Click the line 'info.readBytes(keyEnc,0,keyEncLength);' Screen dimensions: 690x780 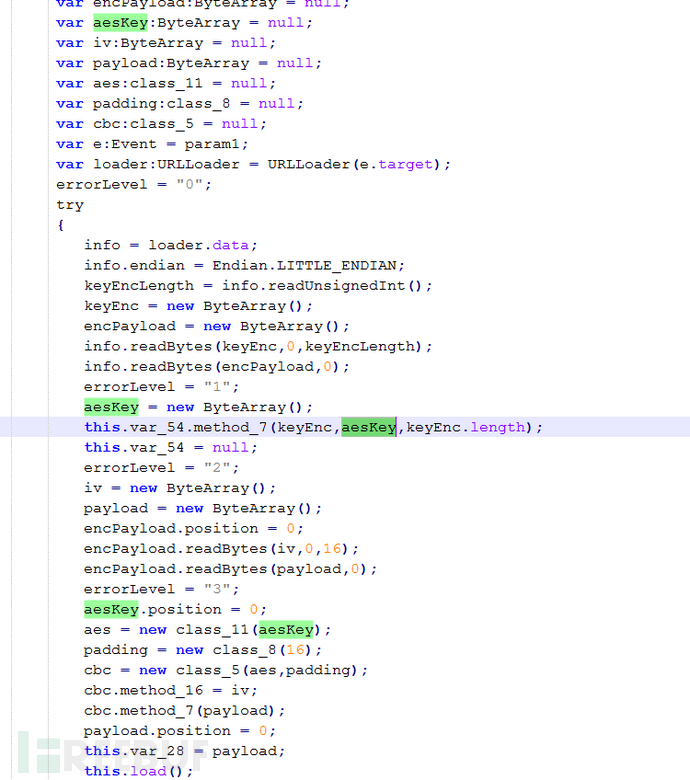(258, 347)
